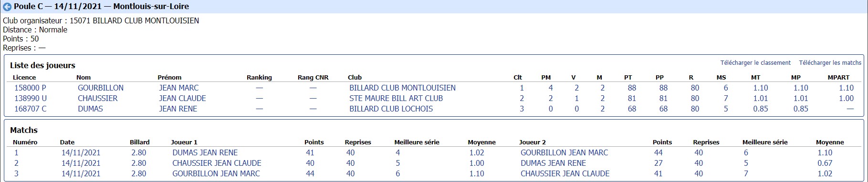Select match number 2 row

pos(434,163)
